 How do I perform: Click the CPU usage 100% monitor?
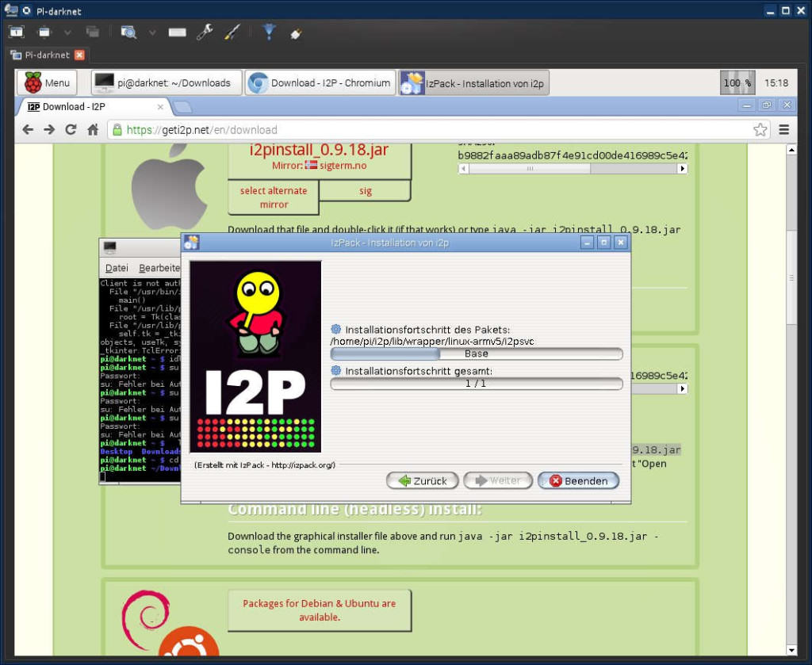point(737,82)
